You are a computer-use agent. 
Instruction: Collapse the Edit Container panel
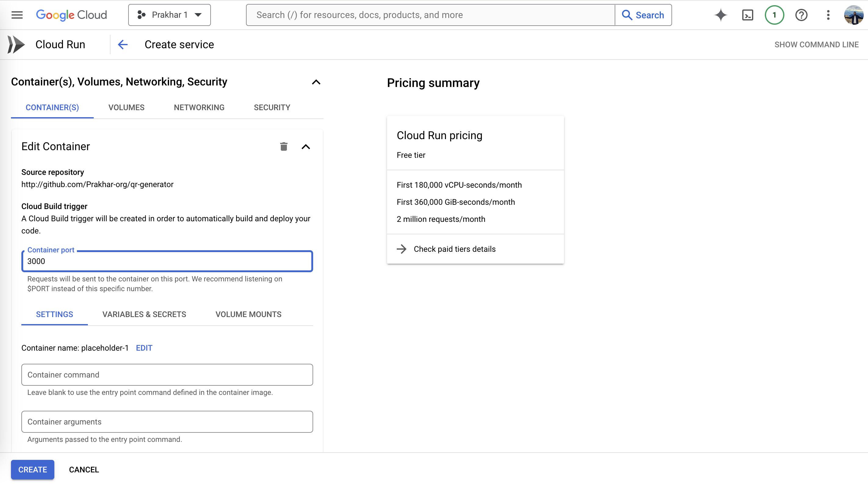coord(305,146)
